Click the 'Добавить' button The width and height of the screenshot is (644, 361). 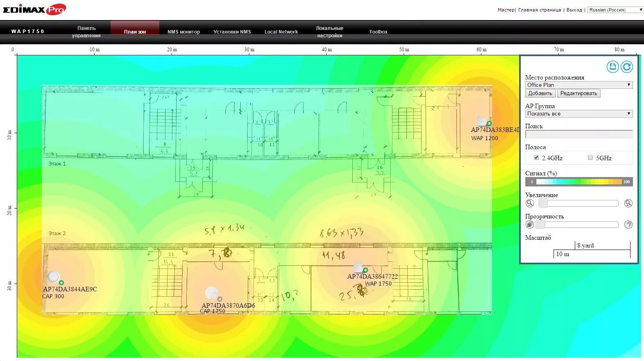540,93
